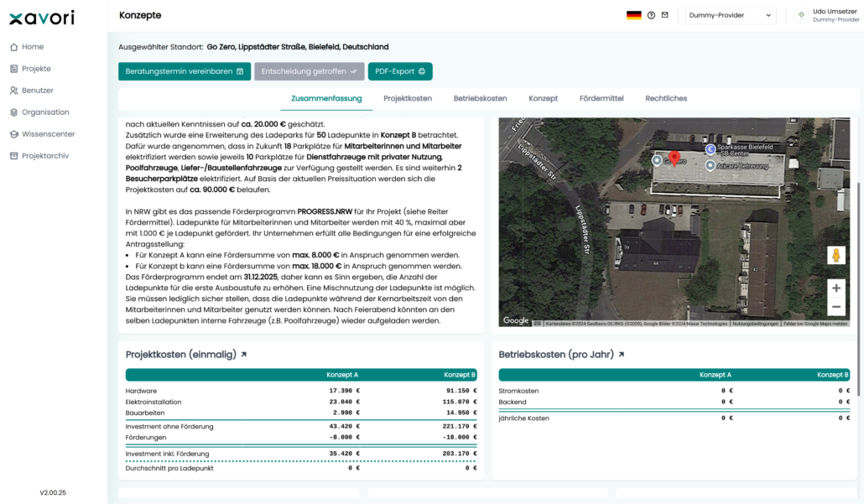Open the Dummy-Provider dropdown
The image size is (864, 504).
tap(730, 15)
